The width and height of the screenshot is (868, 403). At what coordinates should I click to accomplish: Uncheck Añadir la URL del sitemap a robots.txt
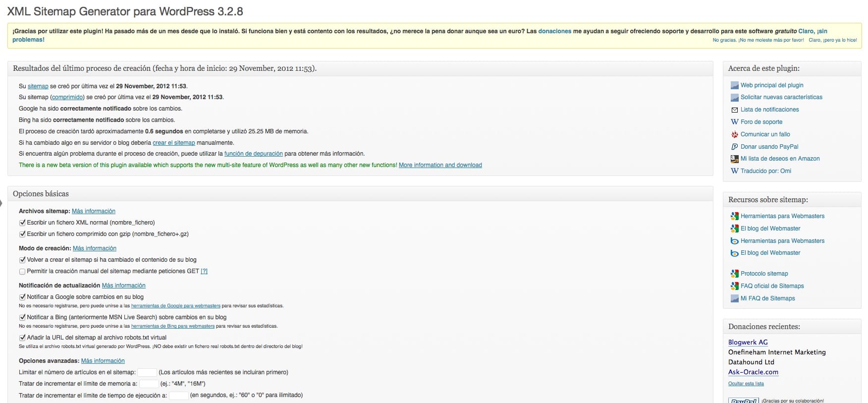pyautogui.click(x=22, y=338)
